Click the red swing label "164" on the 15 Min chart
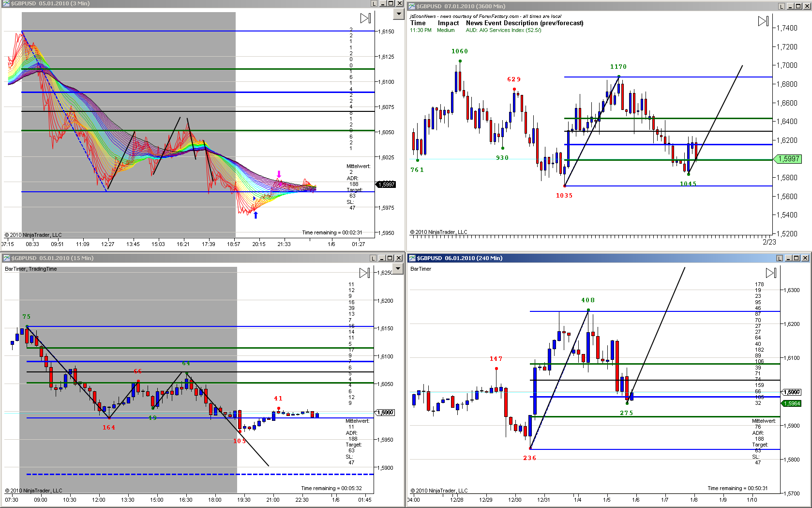 [x=109, y=428]
